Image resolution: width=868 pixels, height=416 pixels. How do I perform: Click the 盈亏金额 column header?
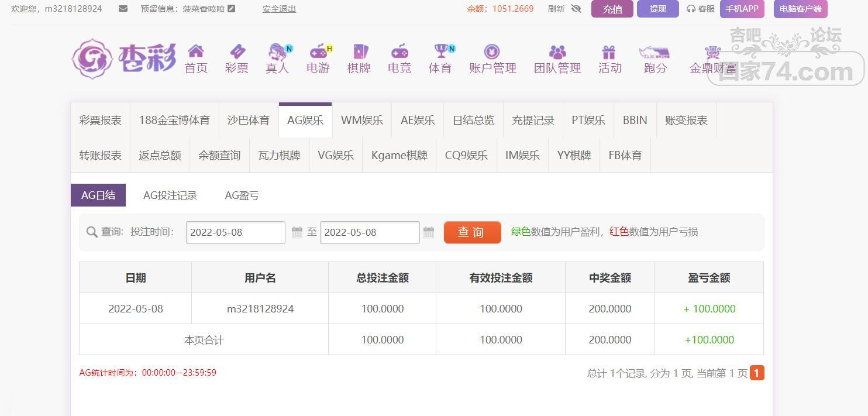pyautogui.click(x=709, y=278)
